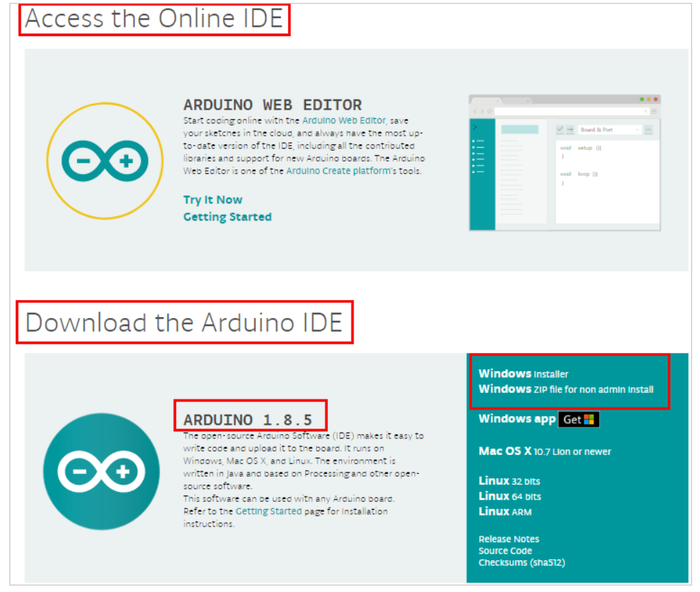Download the Linux 64 bits version

509,497
